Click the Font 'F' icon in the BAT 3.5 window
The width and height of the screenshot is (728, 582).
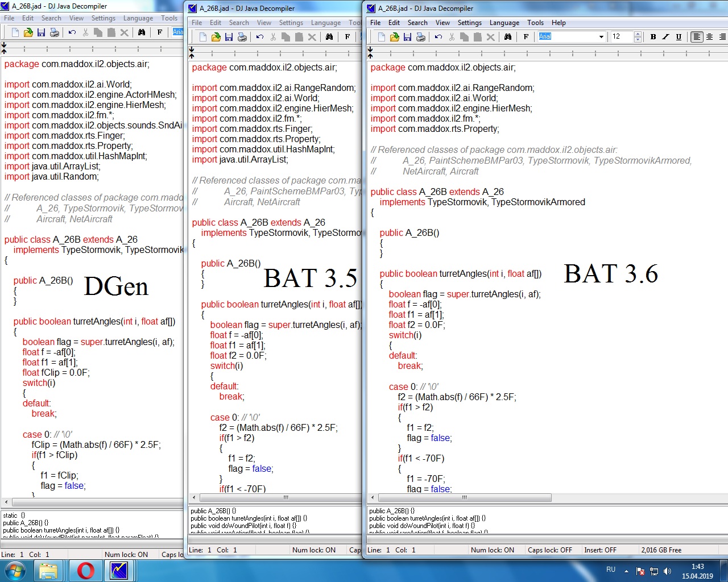pos(348,37)
